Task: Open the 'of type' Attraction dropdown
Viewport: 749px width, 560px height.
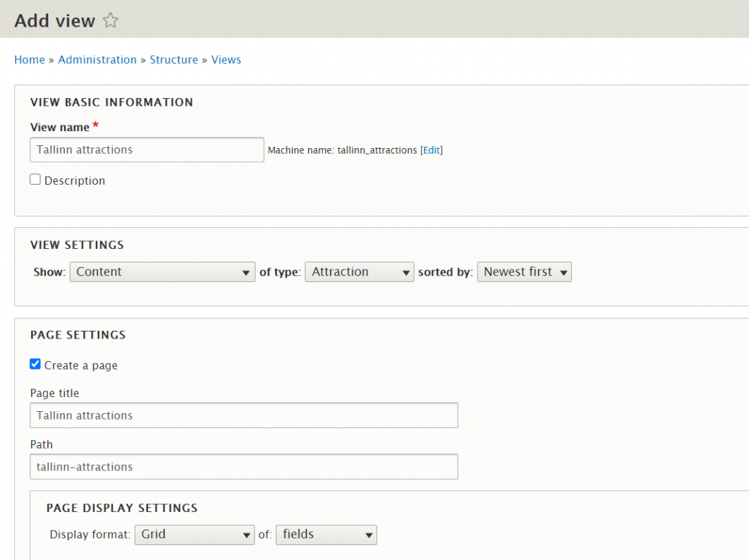Action: [x=359, y=272]
